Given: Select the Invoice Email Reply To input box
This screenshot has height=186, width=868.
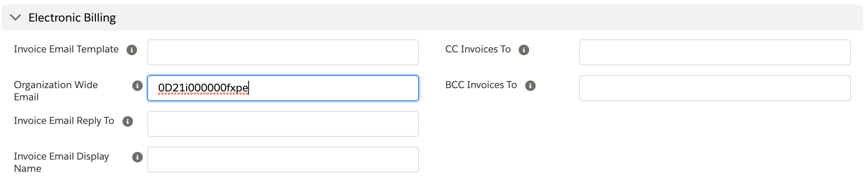Looking at the screenshot, I should tap(283, 124).
